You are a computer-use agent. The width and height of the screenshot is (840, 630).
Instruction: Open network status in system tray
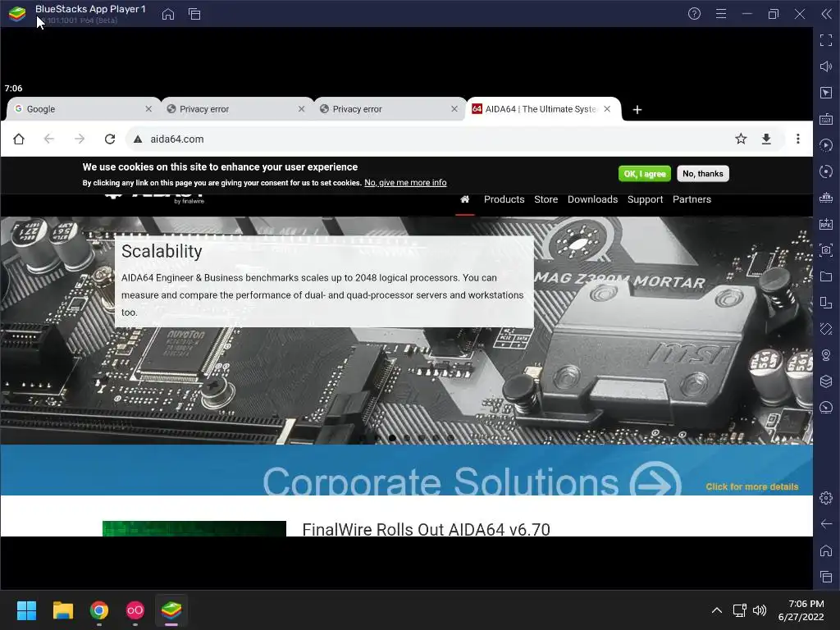tap(739, 610)
